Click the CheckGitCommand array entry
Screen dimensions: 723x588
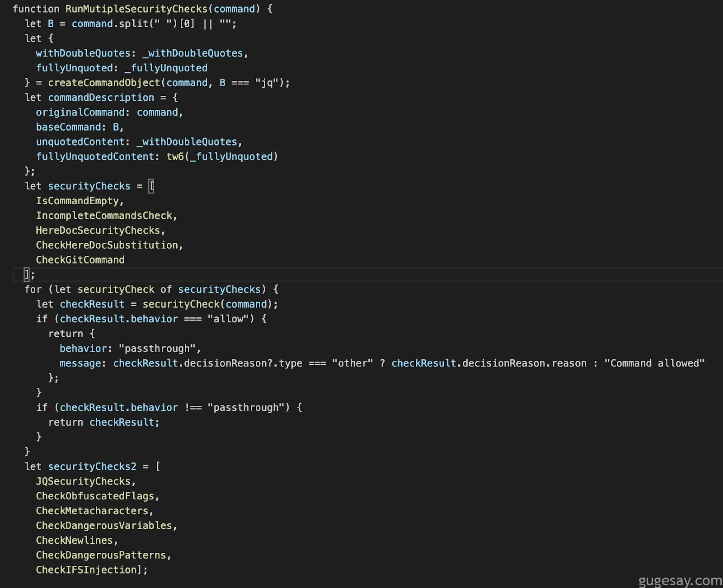tap(80, 260)
